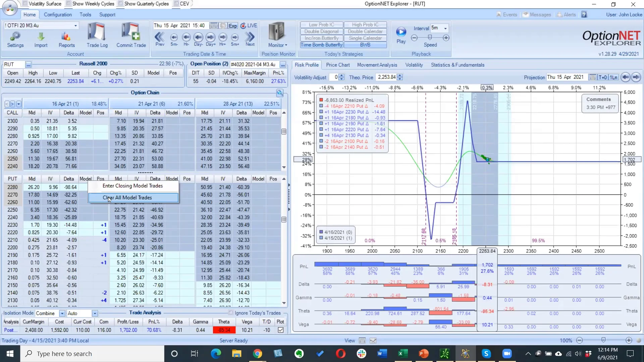Click the Low Prob IC strategy
The image size is (644, 362).
321,25
